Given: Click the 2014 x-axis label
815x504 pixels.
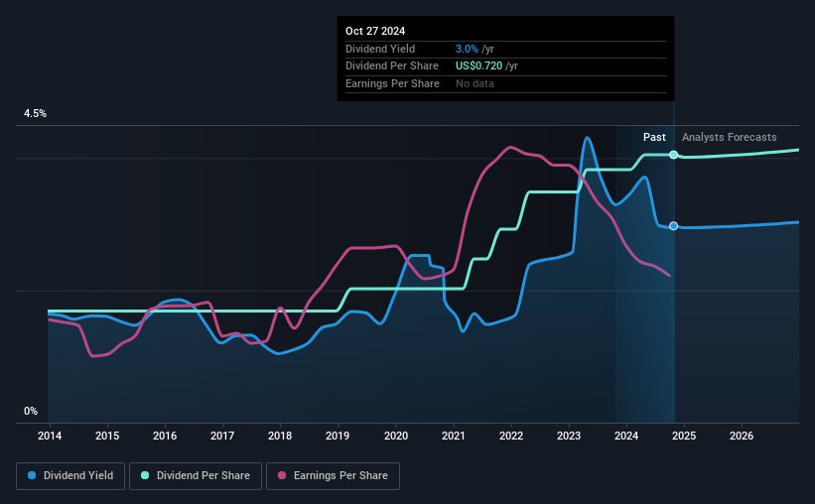Looking at the screenshot, I should [x=50, y=436].
